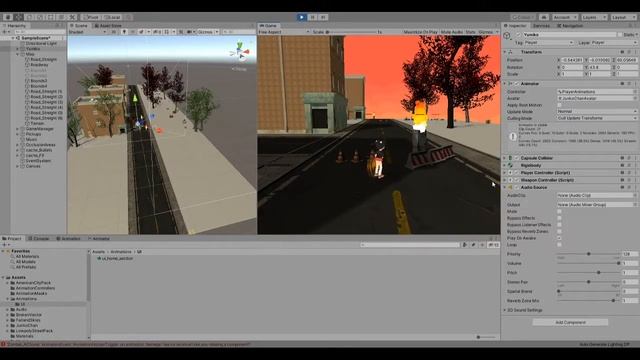
Task: Select the Hand tool in Unity toolbar
Action: point(8,17)
